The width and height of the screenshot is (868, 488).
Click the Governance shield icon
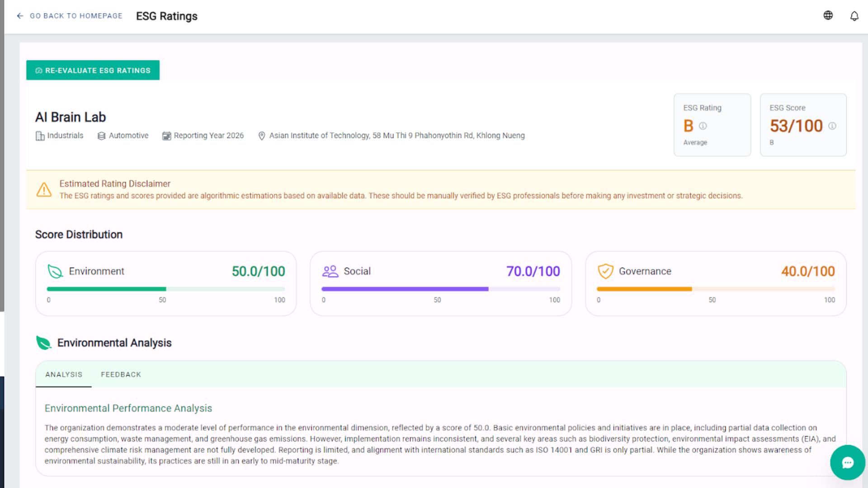click(605, 271)
